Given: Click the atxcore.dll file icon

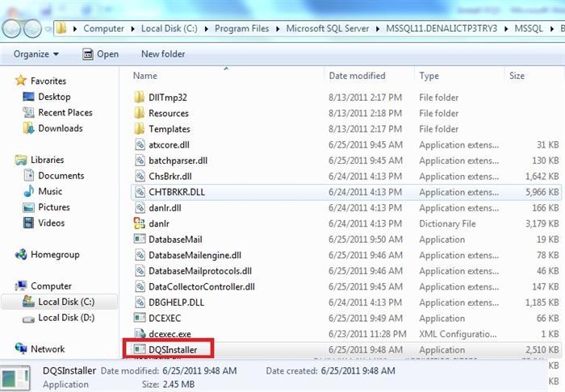Looking at the screenshot, I should click(x=140, y=144).
